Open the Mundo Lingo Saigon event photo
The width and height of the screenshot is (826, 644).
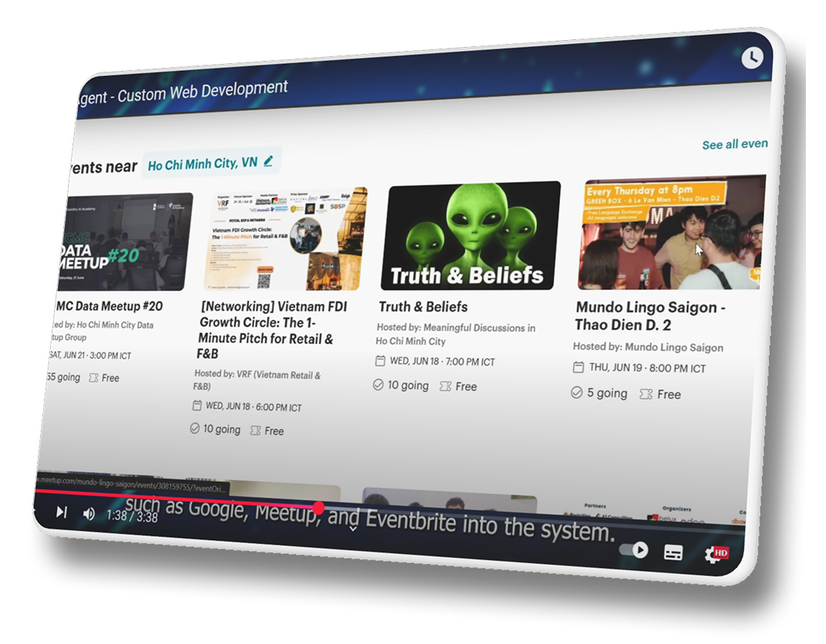pos(669,232)
